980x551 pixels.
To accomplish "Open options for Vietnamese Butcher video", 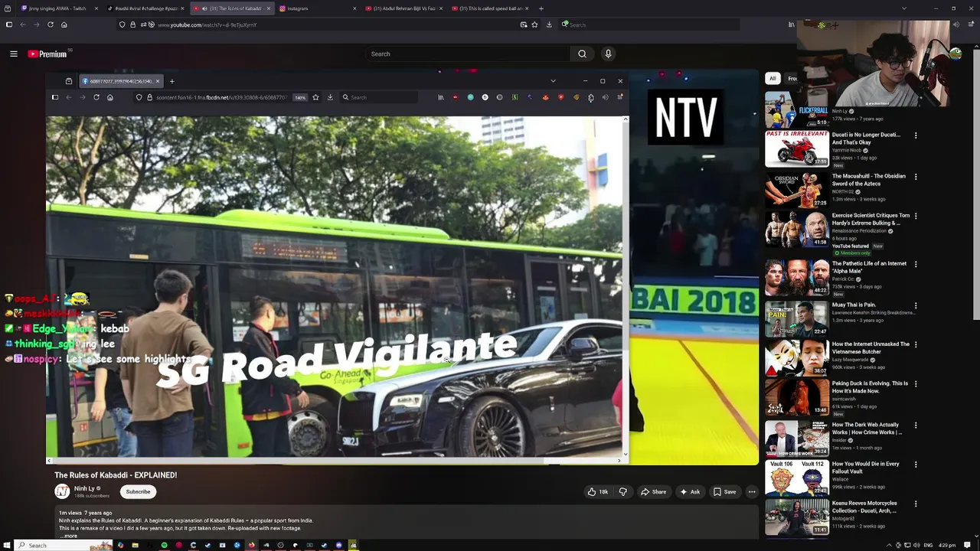I will (916, 345).
